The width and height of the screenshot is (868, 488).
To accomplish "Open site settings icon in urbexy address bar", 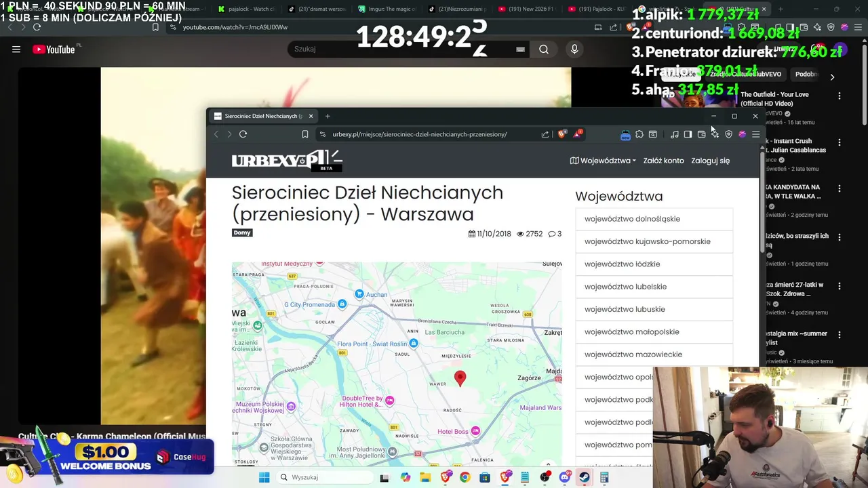I will click(x=322, y=134).
